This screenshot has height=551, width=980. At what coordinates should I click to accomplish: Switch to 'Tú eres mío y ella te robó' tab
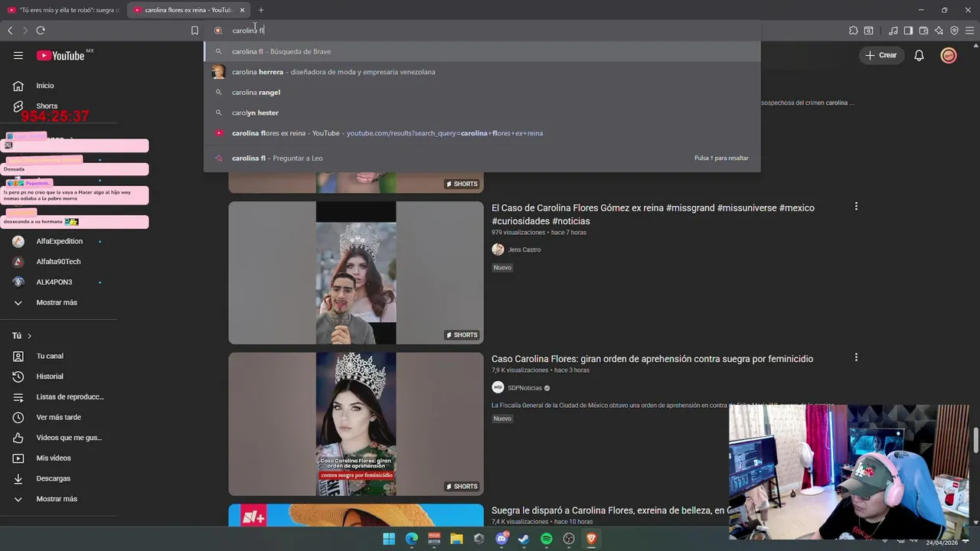pos(63,10)
